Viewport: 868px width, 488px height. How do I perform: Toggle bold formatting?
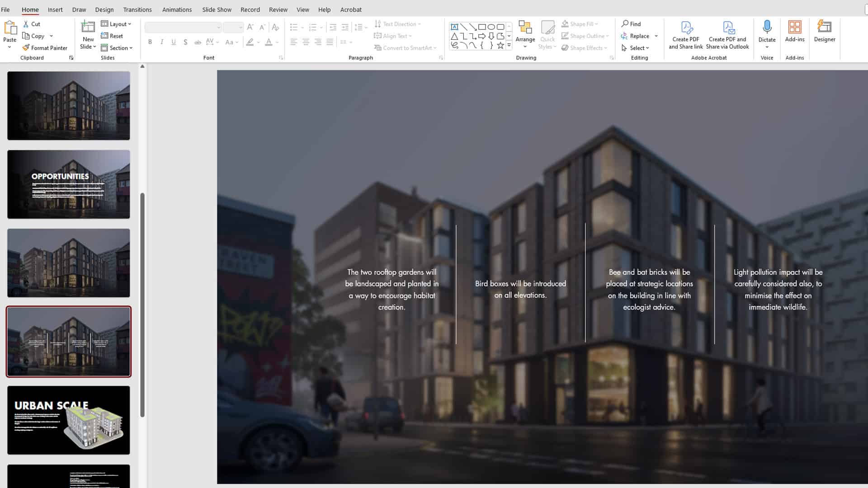tap(150, 42)
